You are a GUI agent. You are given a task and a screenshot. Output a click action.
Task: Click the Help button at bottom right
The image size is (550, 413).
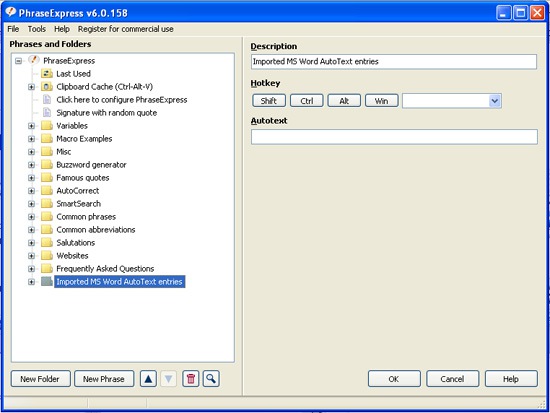[511, 379]
